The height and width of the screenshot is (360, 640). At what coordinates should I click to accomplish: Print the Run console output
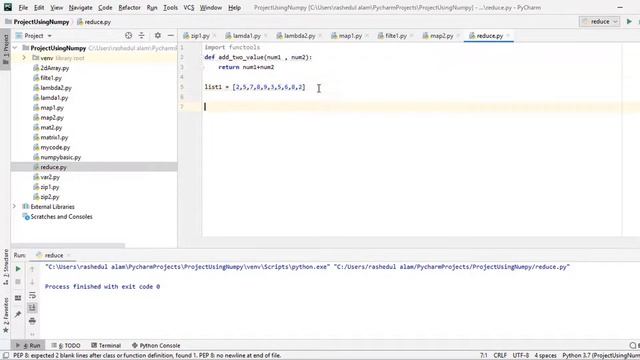coord(32,321)
